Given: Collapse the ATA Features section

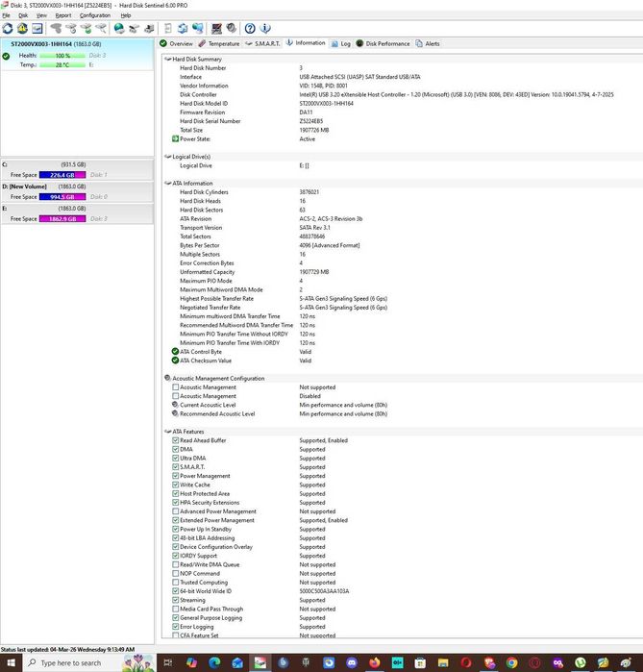Looking at the screenshot, I should coord(167,431).
